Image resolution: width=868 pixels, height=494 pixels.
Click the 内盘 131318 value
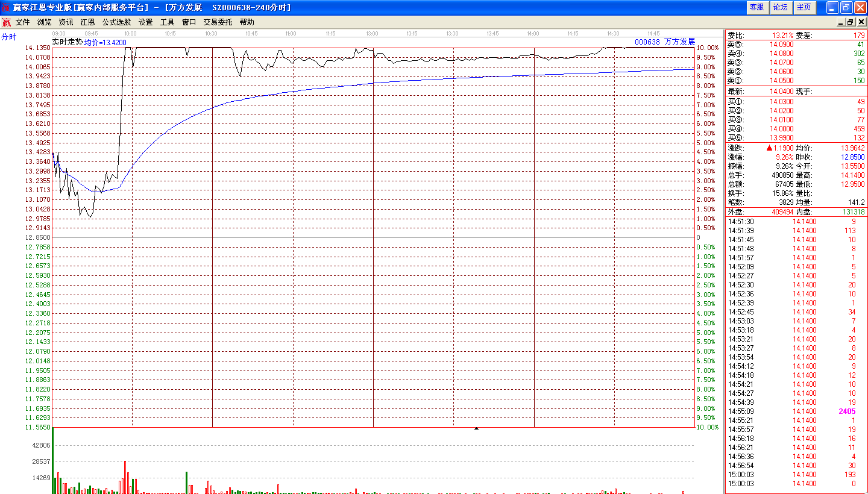click(x=854, y=212)
